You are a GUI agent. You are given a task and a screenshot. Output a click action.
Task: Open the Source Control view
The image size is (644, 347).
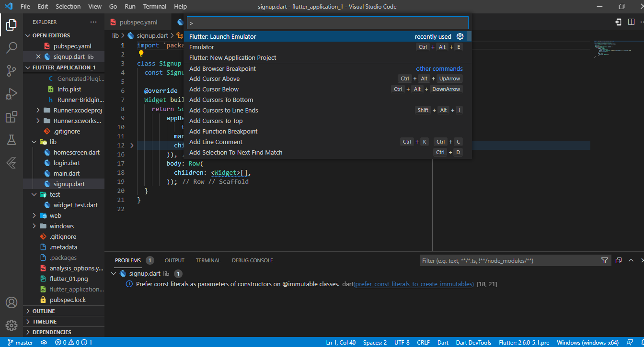click(x=11, y=71)
